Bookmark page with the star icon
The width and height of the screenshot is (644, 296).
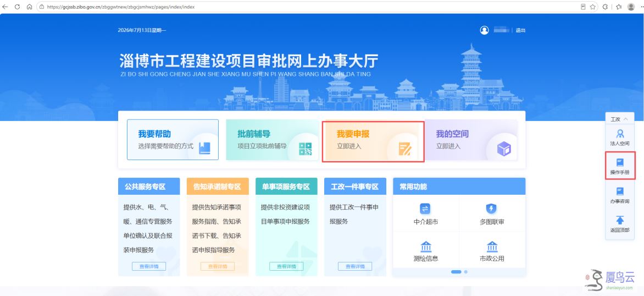(593, 7)
